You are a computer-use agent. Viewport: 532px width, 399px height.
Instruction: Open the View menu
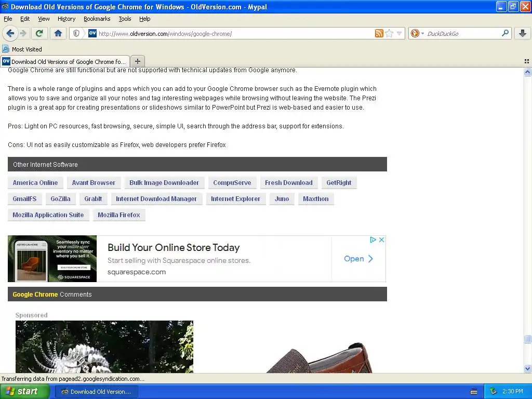point(44,19)
